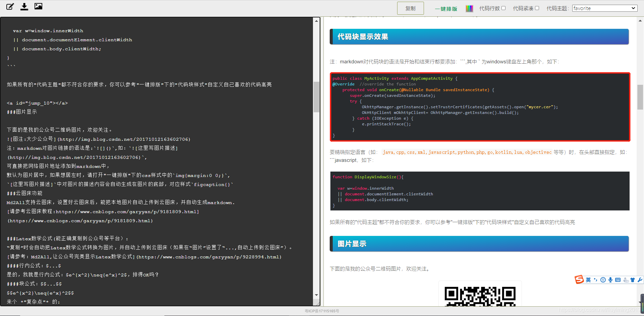Image resolution: width=644 pixels, height=316 pixels.
Task: Click the Sogou S logo icon
Action: (579, 279)
